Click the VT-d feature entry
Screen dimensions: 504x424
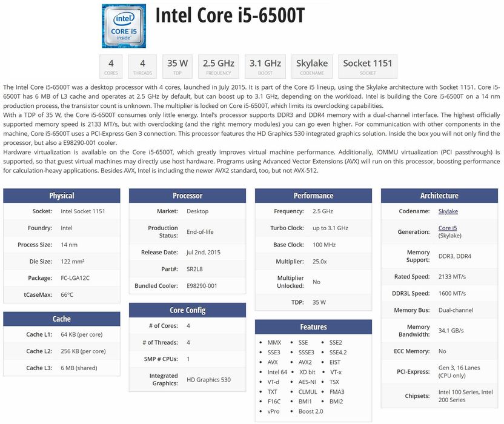pos(273,382)
